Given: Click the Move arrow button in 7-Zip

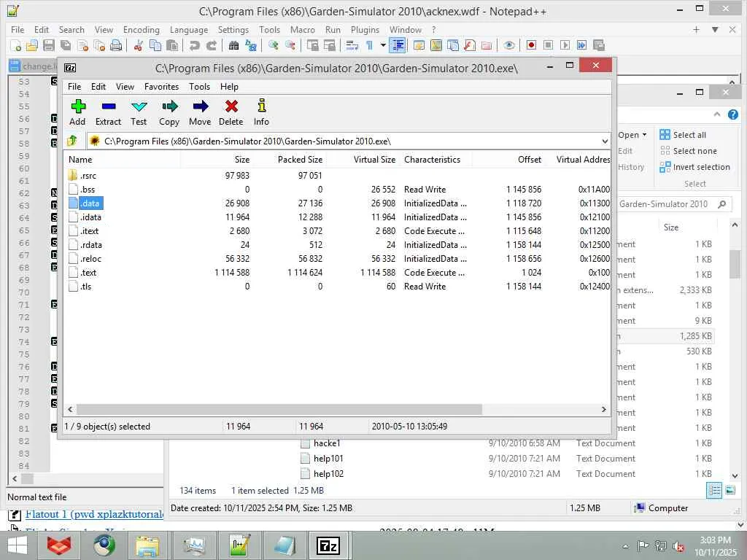Looking at the screenshot, I should point(200,112).
